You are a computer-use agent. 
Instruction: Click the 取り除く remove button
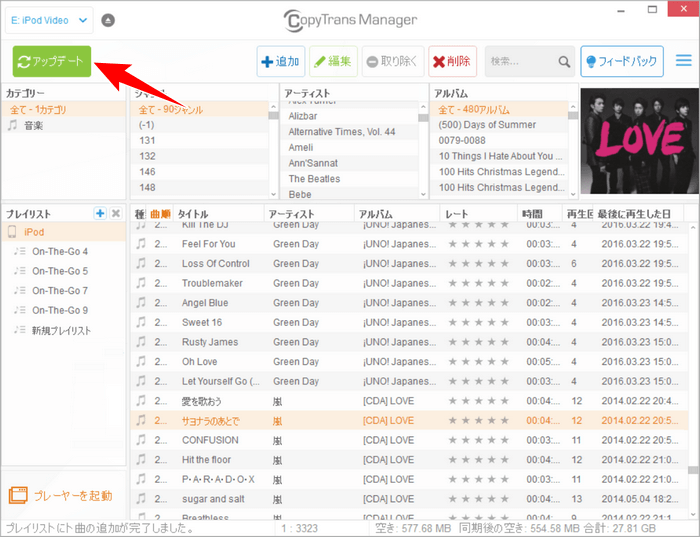[392, 61]
